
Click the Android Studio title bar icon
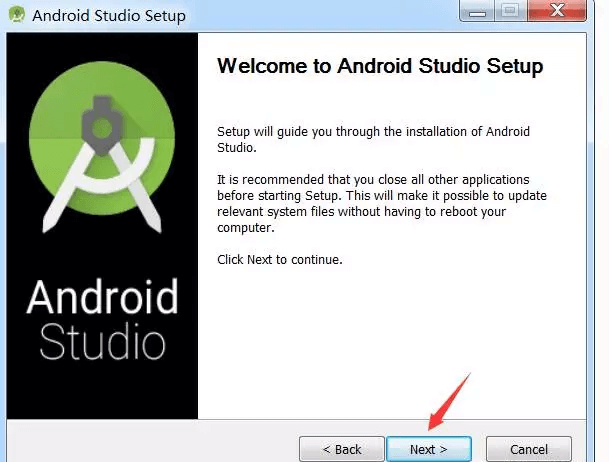coord(17,15)
